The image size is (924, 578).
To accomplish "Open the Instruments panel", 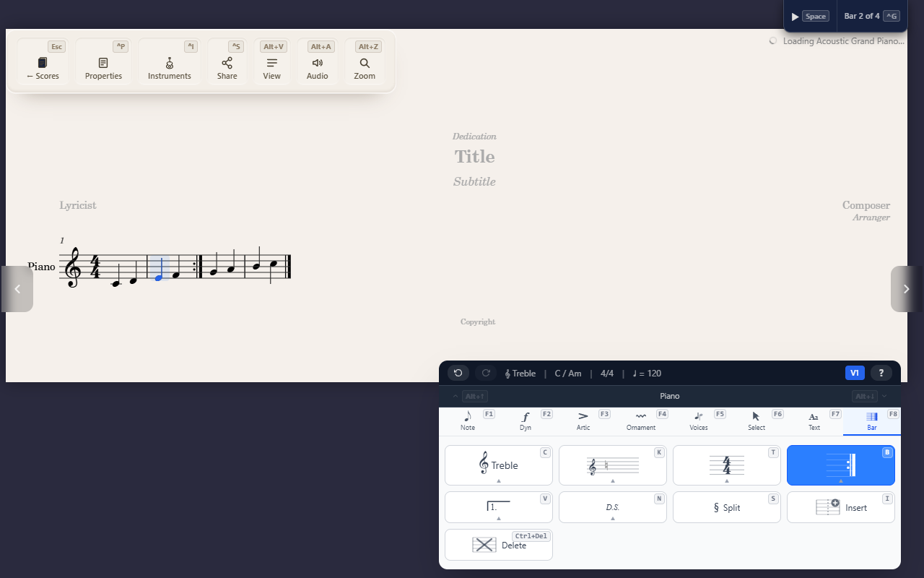I will pyautogui.click(x=170, y=62).
